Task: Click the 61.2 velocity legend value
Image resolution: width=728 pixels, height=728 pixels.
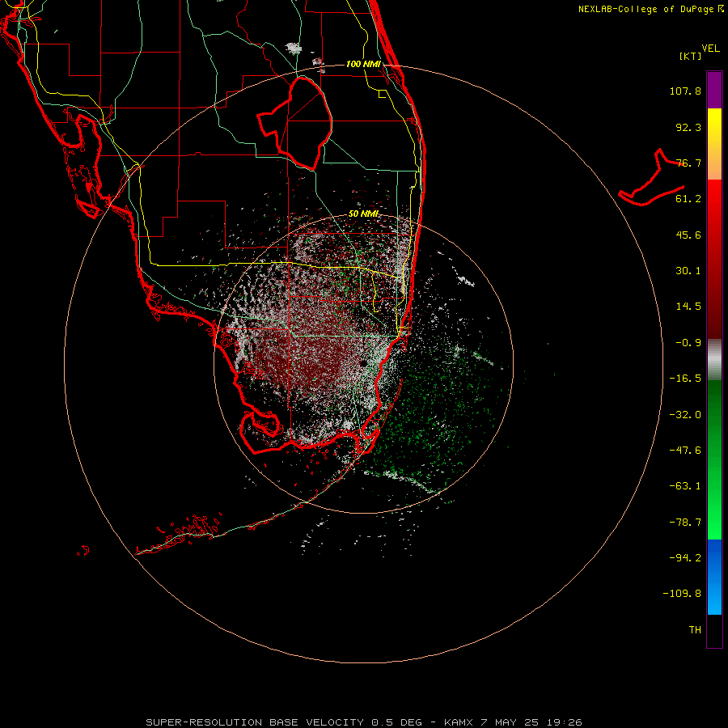Action: pos(688,199)
